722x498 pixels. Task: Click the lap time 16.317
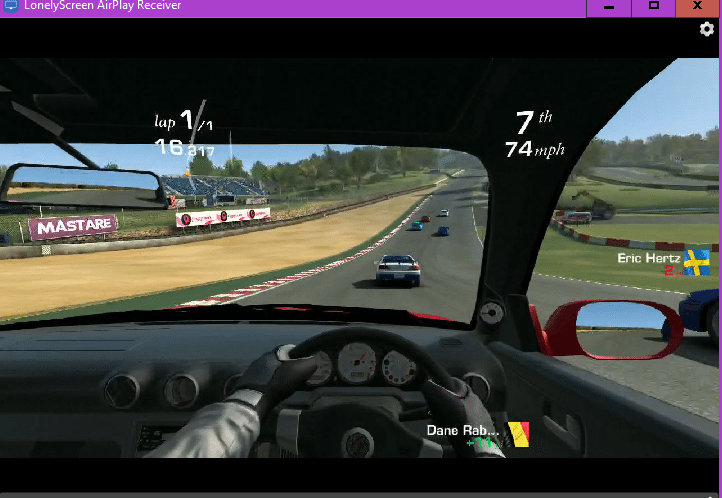(185, 148)
